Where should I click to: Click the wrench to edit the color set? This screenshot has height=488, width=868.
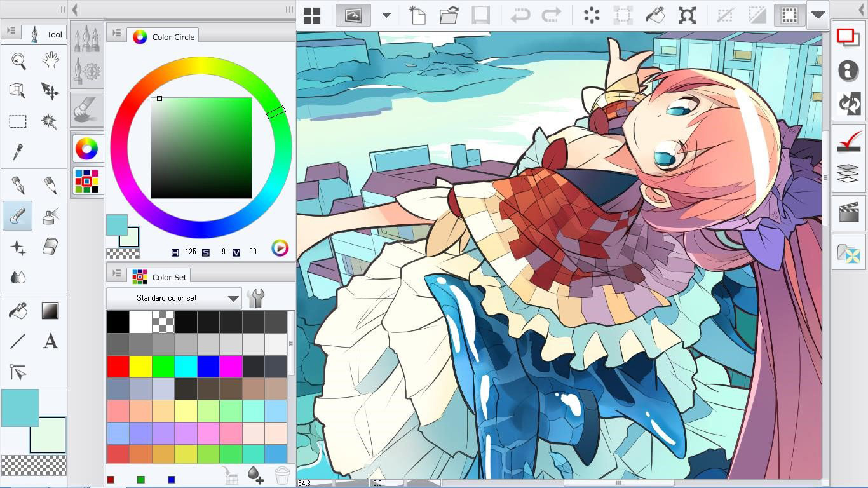click(255, 297)
